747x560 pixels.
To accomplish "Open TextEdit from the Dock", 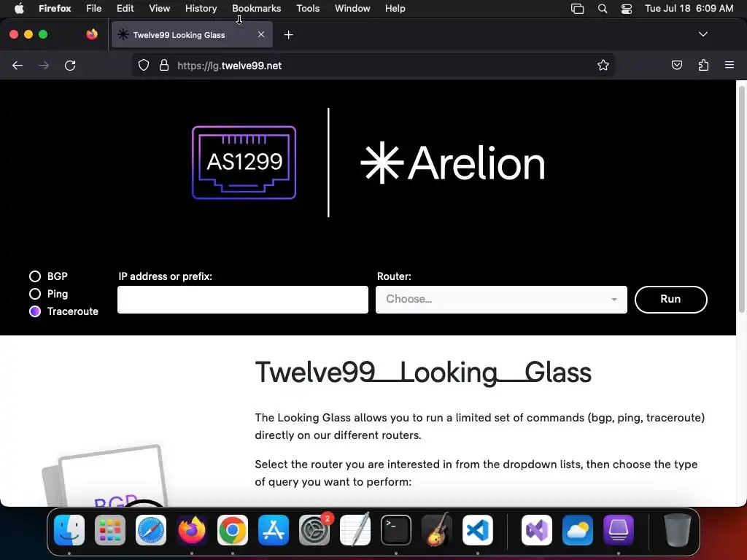I will click(x=355, y=530).
